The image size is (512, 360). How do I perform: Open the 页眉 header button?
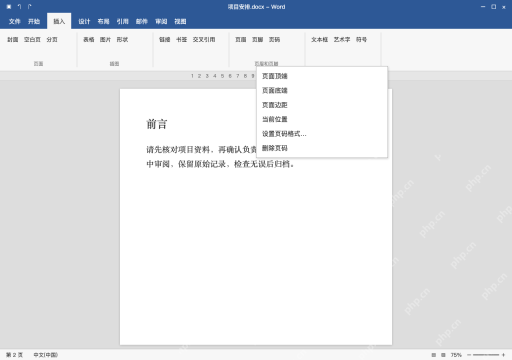click(241, 40)
